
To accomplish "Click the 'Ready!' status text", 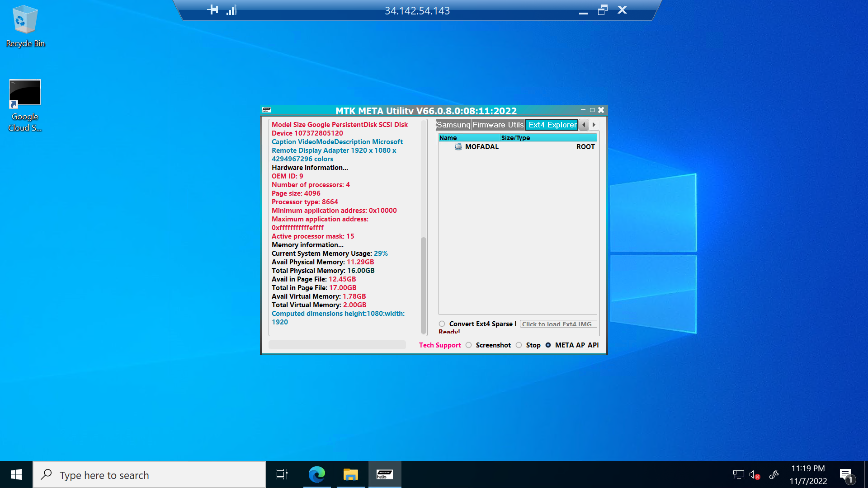I will click(x=449, y=331).
